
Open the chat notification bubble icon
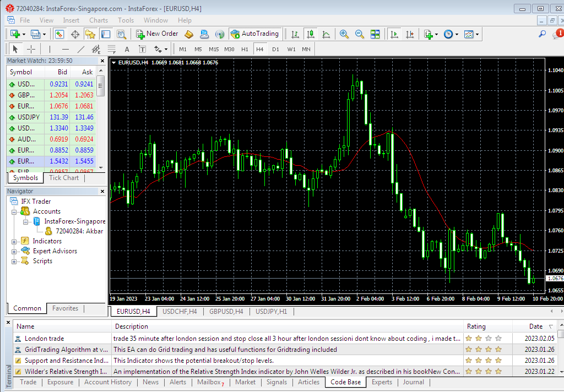558,34
